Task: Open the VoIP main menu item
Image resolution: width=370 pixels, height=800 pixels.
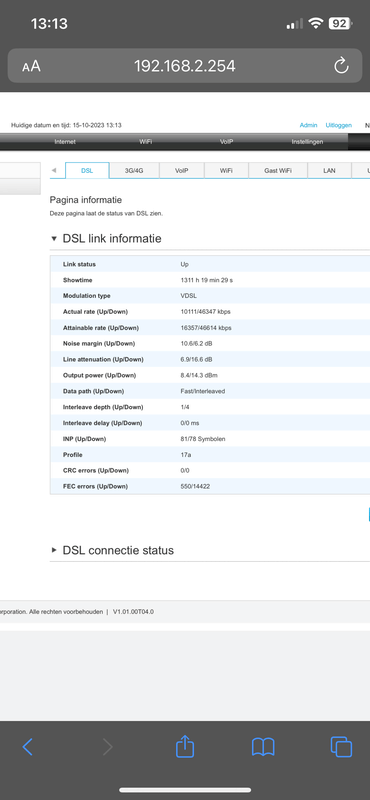Action: [x=227, y=142]
